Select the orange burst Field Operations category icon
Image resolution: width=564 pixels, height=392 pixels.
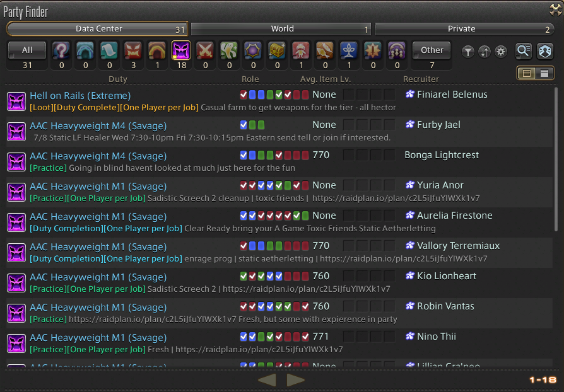[373, 50]
